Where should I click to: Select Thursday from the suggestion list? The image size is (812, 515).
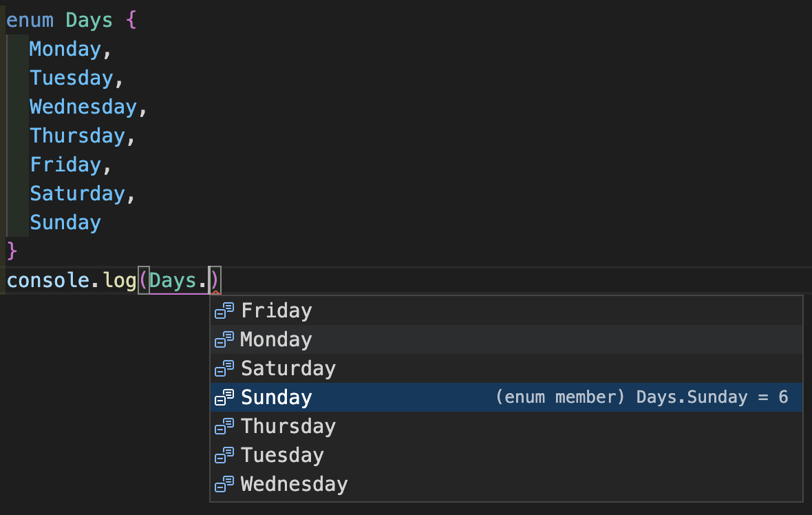[288, 426]
